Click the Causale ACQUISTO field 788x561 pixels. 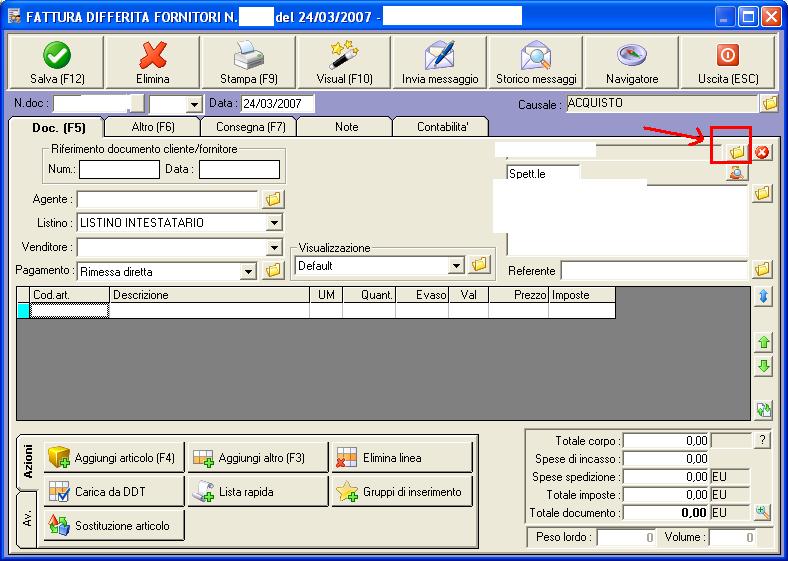click(662, 104)
